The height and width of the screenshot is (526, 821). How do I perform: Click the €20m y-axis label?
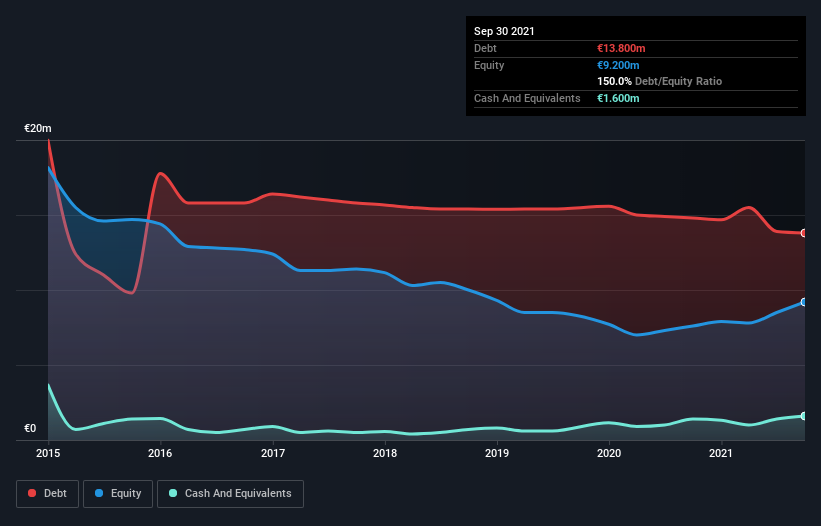[38, 128]
